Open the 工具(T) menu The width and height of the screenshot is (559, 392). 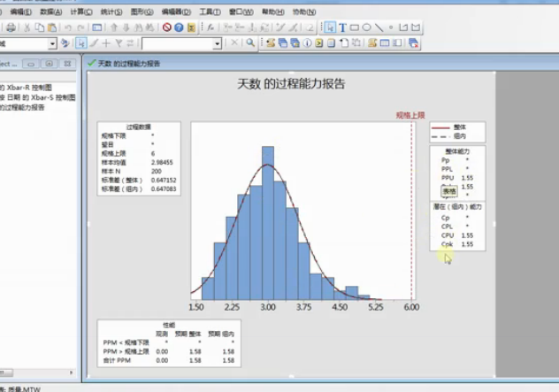(210, 12)
